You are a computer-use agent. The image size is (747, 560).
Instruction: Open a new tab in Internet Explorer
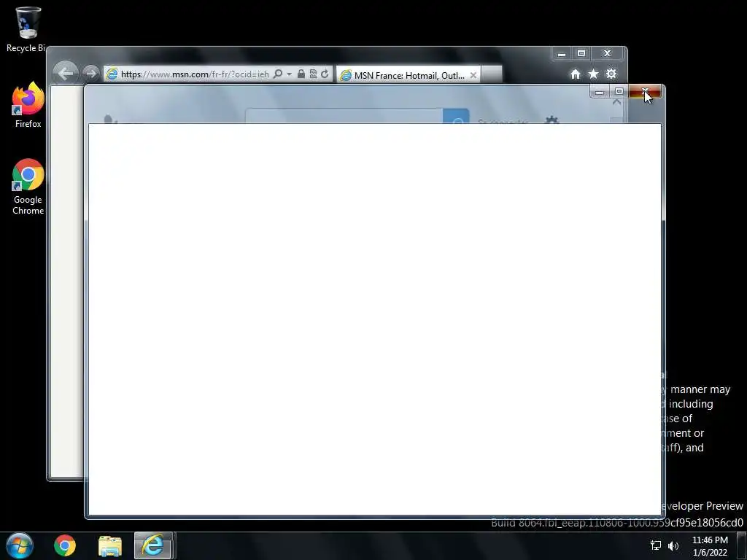pyautogui.click(x=492, y=74)
